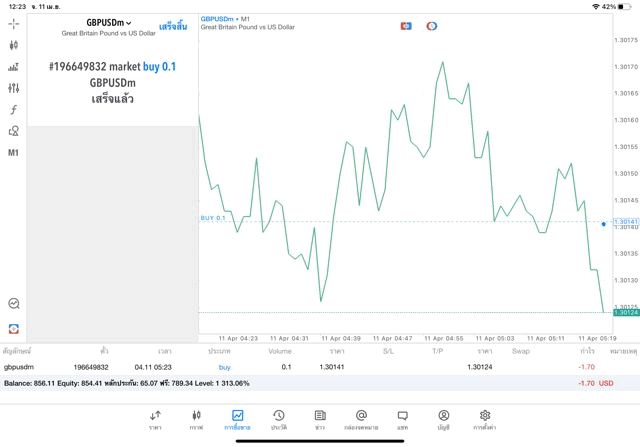Open the trade panel icon at sidebar bottom
The width and height of the screenshot is (640, 447).
click(x=13, y=329)
